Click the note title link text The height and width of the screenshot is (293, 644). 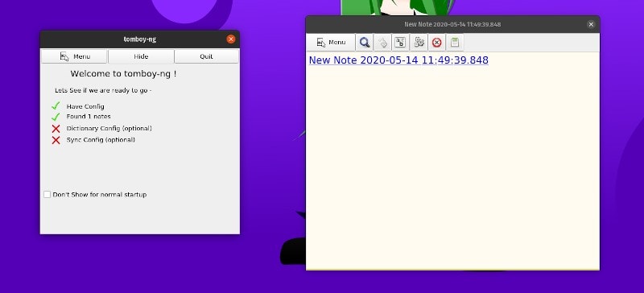point(398,60)
